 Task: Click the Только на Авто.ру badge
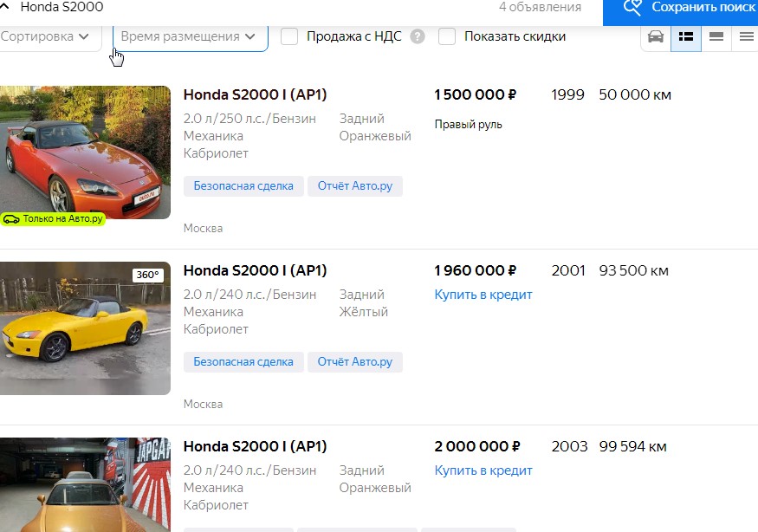pos(53,219)
